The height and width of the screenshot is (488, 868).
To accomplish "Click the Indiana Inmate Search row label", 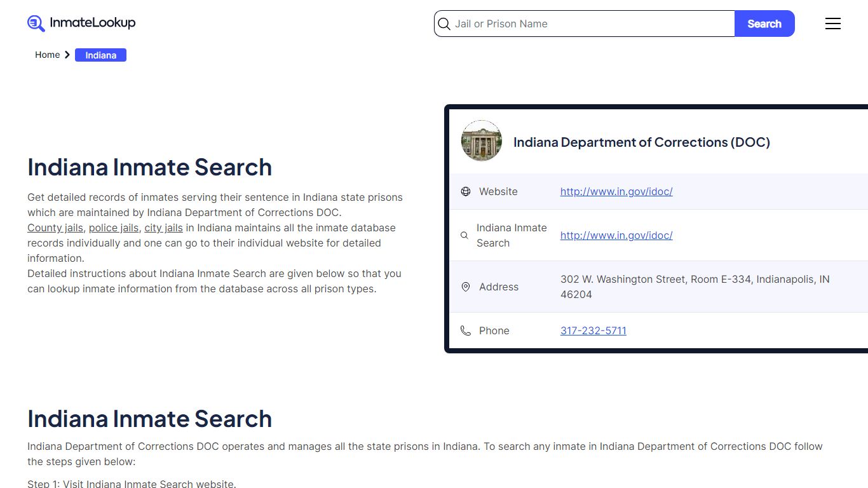I will pyautogui.click(x=512, y=235).
